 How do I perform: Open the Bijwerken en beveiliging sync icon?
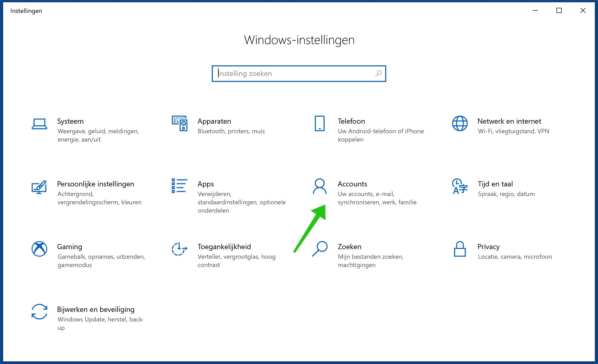(x=39, y=312)
